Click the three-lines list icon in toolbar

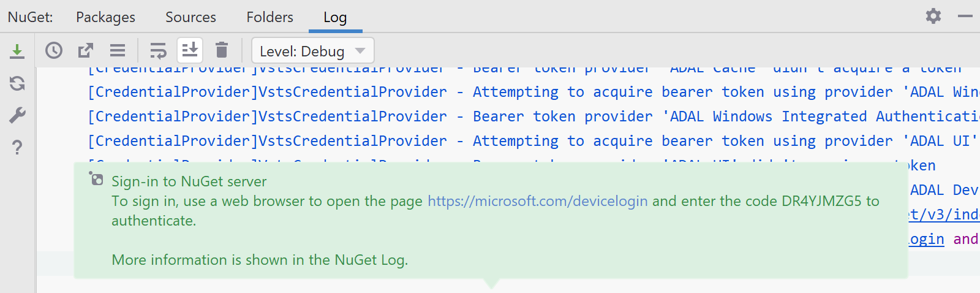coord(118,50)
